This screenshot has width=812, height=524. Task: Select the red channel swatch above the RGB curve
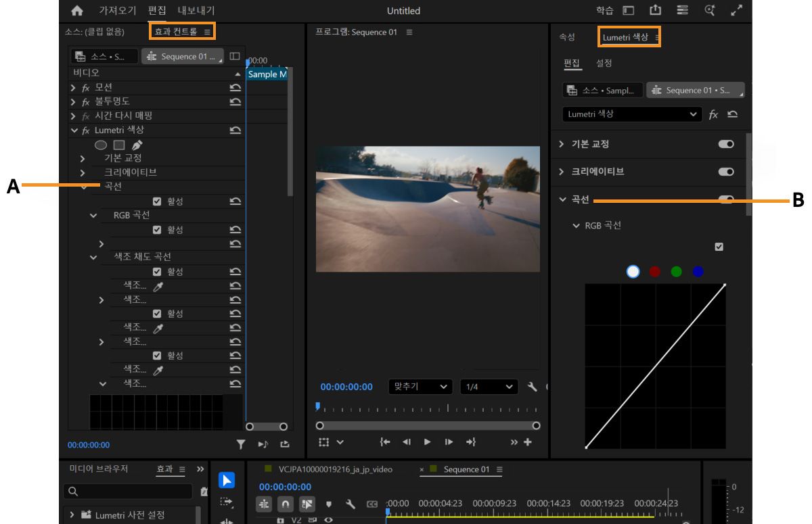(x=654, y=272)
